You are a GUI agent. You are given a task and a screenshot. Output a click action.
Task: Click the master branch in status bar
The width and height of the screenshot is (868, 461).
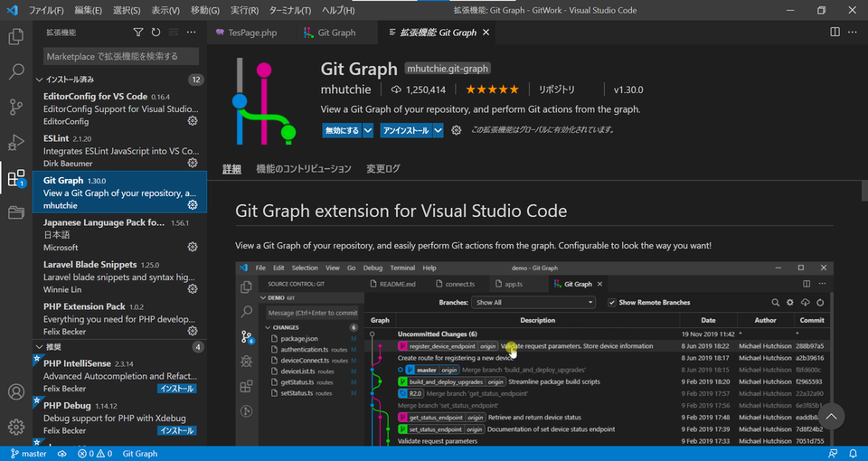(29, 454)
